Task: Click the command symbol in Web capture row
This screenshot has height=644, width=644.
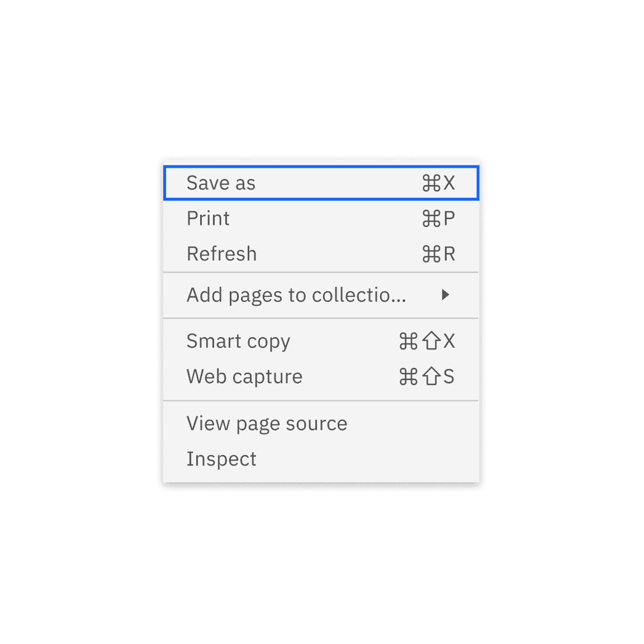Action: pos(408,377)
